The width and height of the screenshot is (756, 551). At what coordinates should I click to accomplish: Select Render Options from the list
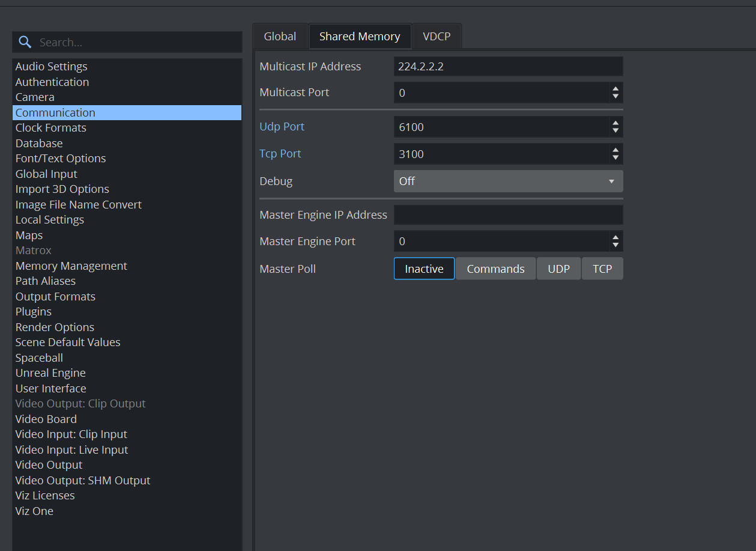pos(55,327)
